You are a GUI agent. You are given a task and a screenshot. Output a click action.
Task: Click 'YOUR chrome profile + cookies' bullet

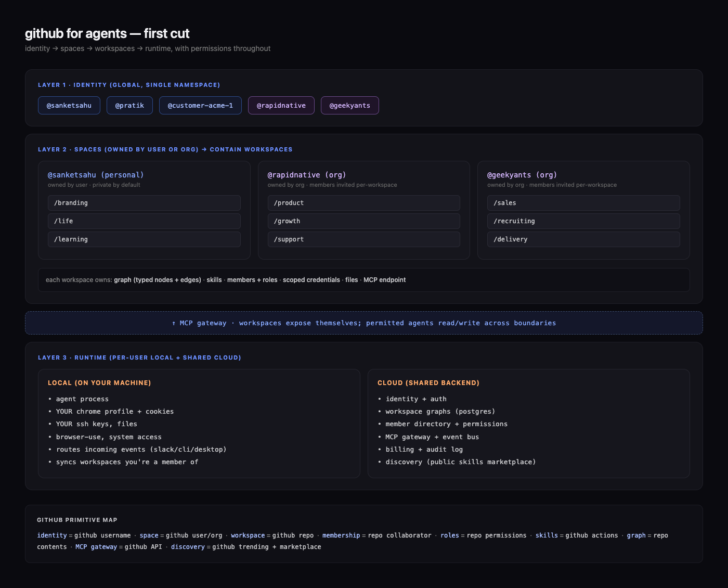point(111,412)
